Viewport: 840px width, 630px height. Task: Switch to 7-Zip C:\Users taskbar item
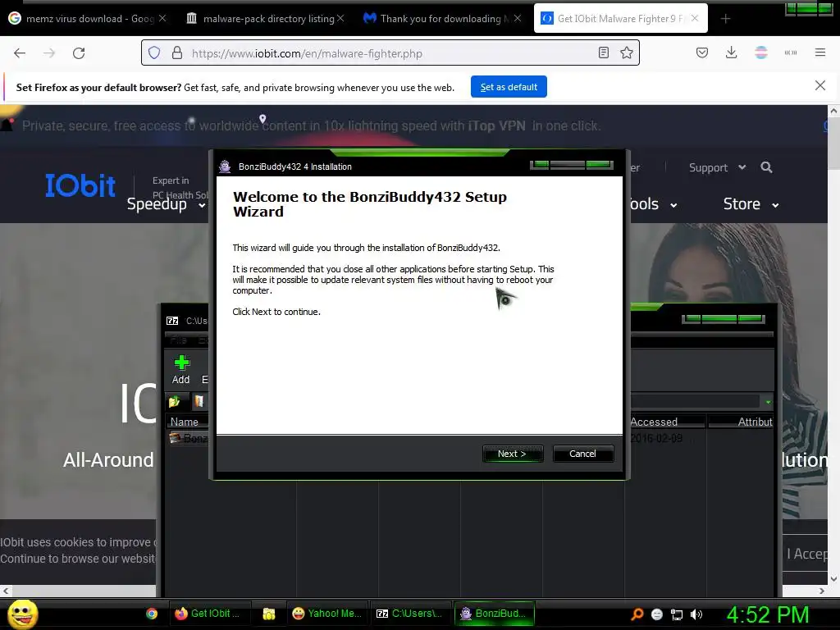[x=409, y=614]
